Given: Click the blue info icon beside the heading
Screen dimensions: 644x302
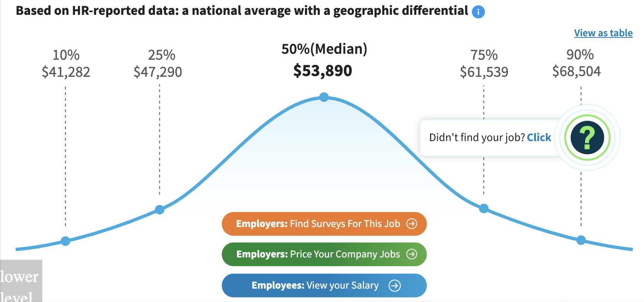Looking at the screenshot, I should click(478, 12).
